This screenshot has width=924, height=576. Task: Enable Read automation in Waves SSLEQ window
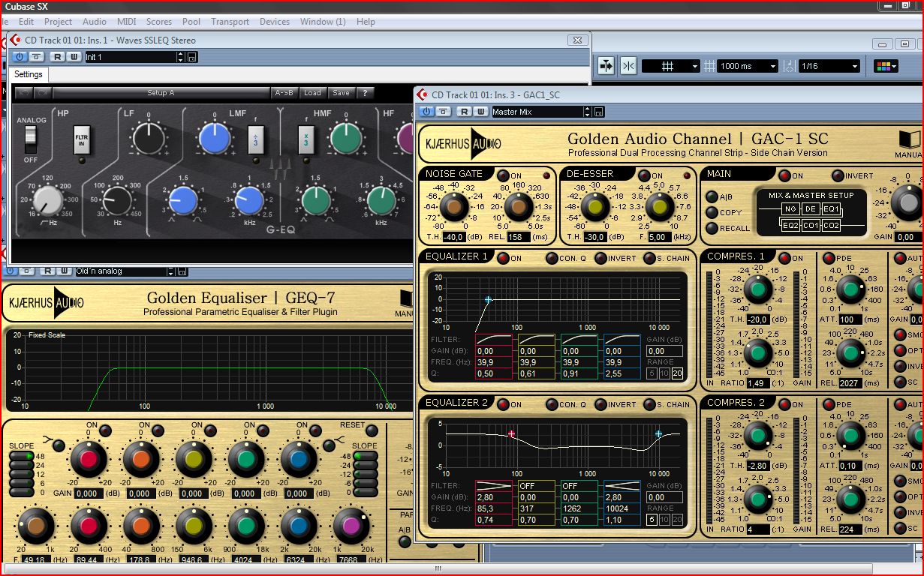pyautogui.click(x=56, y=57)
